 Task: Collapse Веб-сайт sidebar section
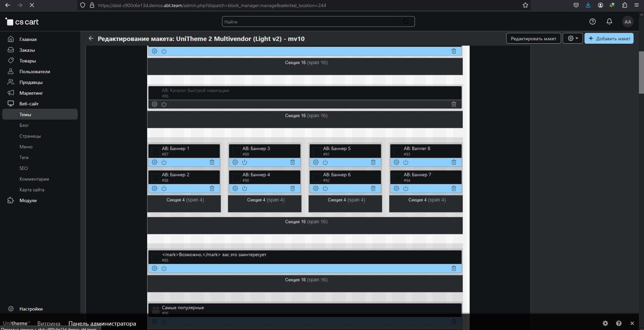tap(40, 104)
